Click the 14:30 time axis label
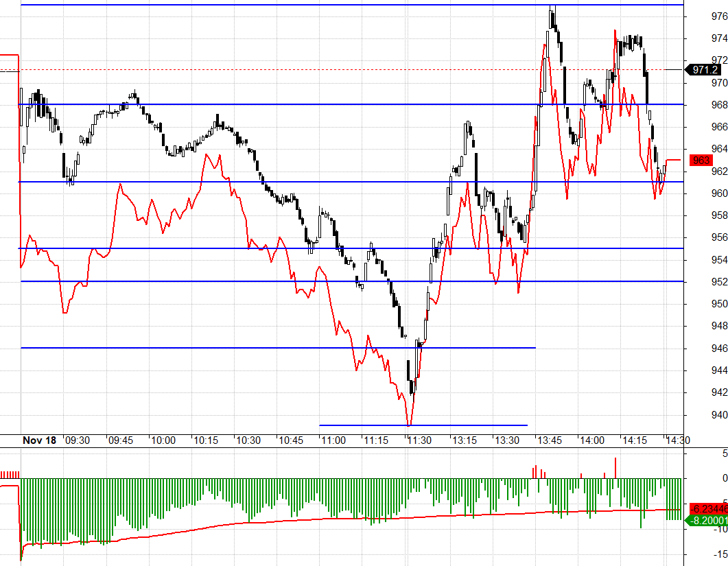The image size is (728, 566). coord(677,440)
